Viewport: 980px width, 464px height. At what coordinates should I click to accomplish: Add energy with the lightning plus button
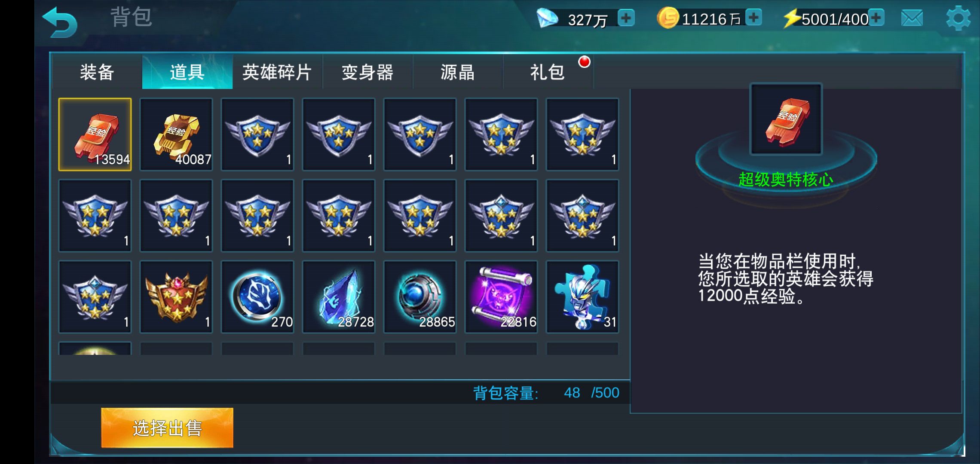(876, 18)
